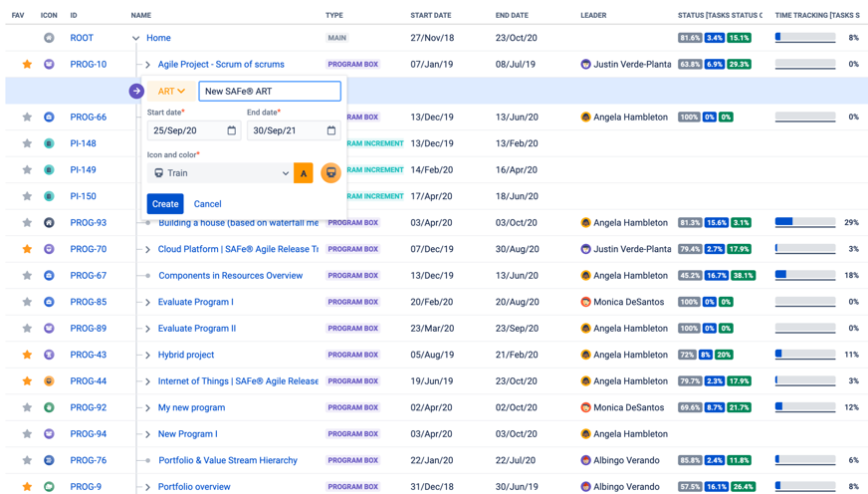Click the Name column header
The height and width of the screenshot is (494, 868).
141,16
